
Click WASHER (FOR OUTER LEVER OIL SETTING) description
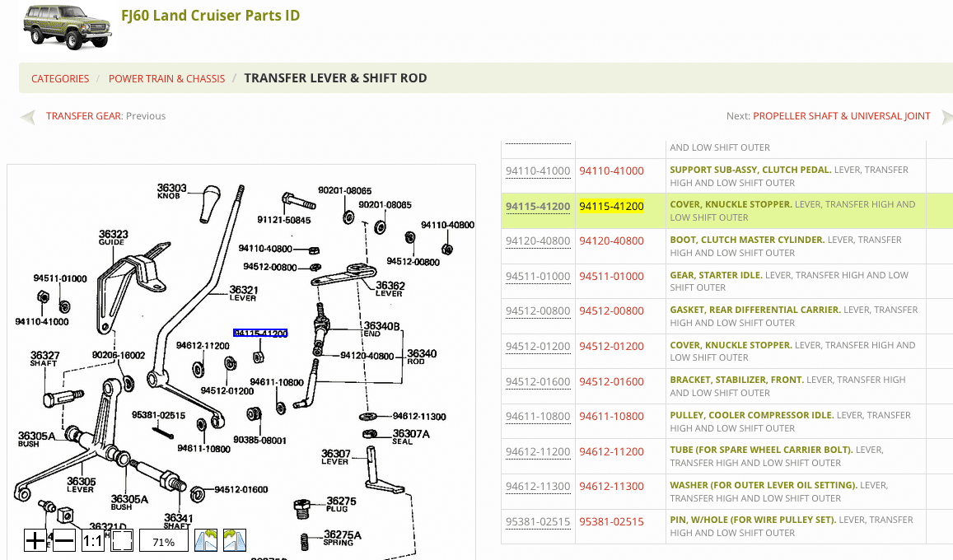coord(764,485)
